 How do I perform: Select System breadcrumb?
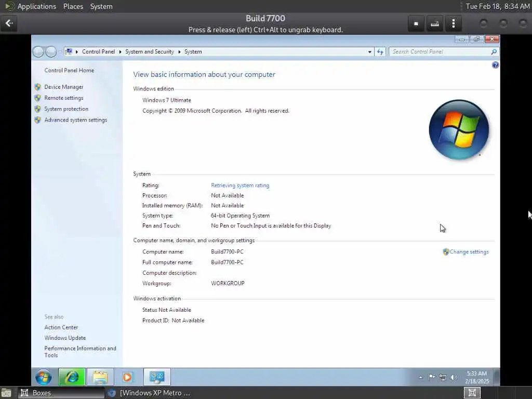193,51
